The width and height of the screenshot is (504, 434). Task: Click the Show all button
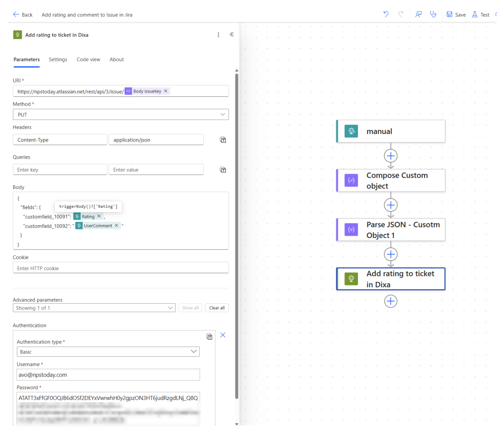point(190,308)
